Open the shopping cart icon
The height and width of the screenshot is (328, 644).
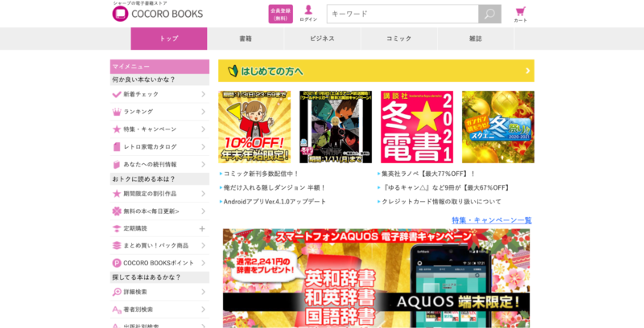click(x=520, y=11)
